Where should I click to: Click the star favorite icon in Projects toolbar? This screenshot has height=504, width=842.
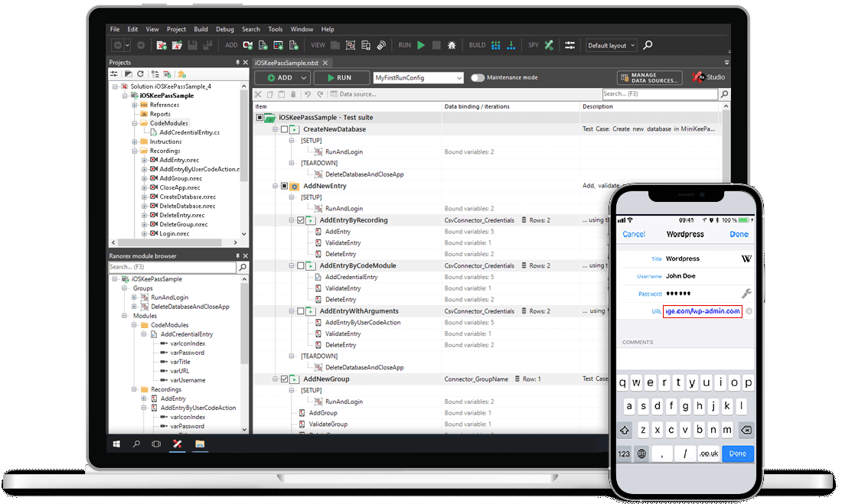pos(181,73)
